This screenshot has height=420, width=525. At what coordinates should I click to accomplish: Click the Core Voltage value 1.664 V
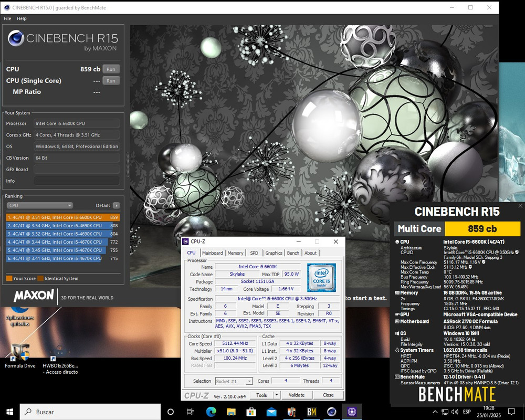[287, 289]
